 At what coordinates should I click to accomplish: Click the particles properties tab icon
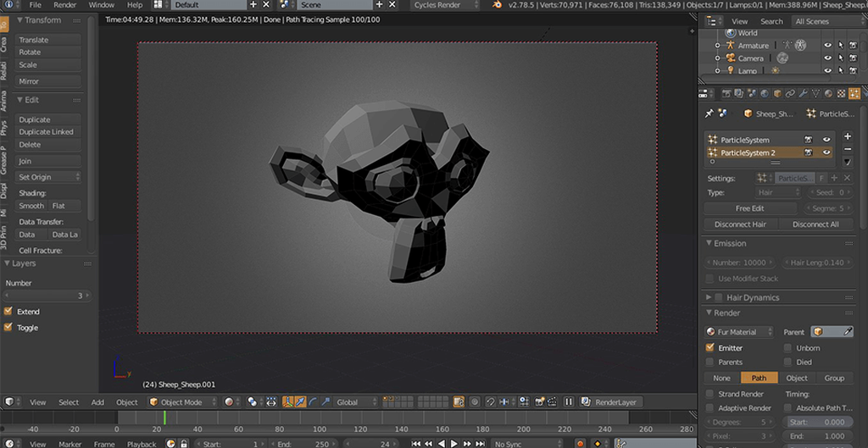[x=854, y=93]
